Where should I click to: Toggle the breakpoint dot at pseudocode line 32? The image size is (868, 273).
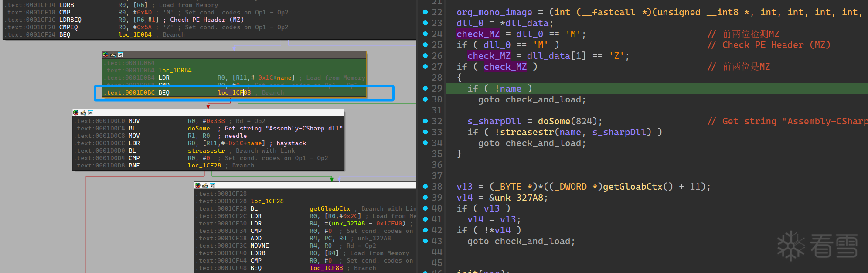pos(425,121)
